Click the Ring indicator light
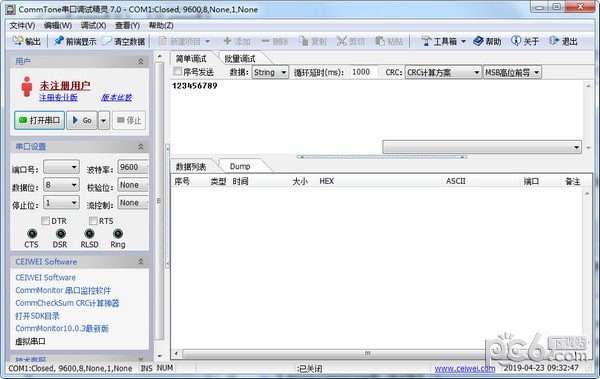Image resolution: width=600 pixels, height=379 pixels. (118, 234)
